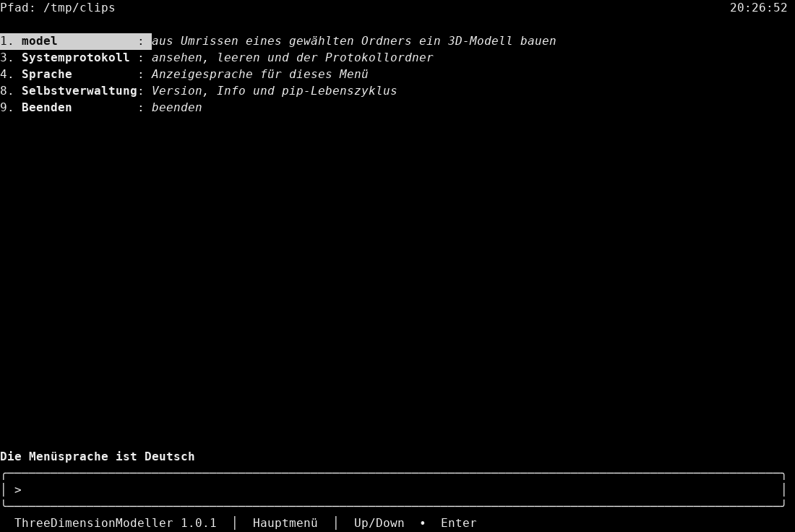Click the number 1. beside model
The width and height of the screenshot is (795, 532).
point(7,41)
